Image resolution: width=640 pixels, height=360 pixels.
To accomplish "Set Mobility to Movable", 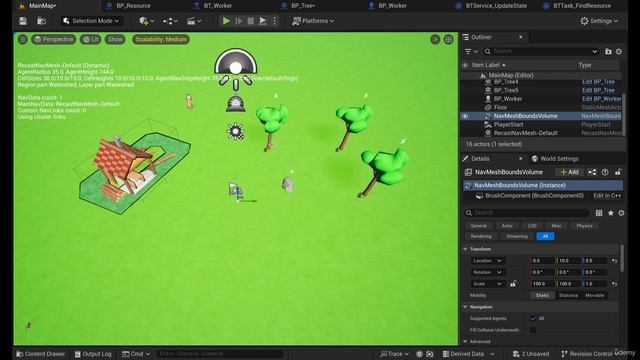I will [594, 295].
